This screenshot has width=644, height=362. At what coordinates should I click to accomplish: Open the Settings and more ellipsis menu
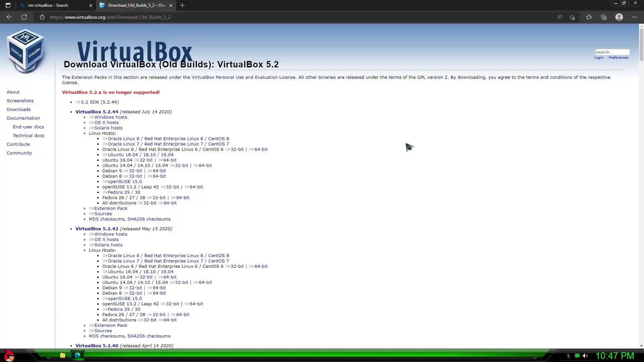click(x=634, y=17)
